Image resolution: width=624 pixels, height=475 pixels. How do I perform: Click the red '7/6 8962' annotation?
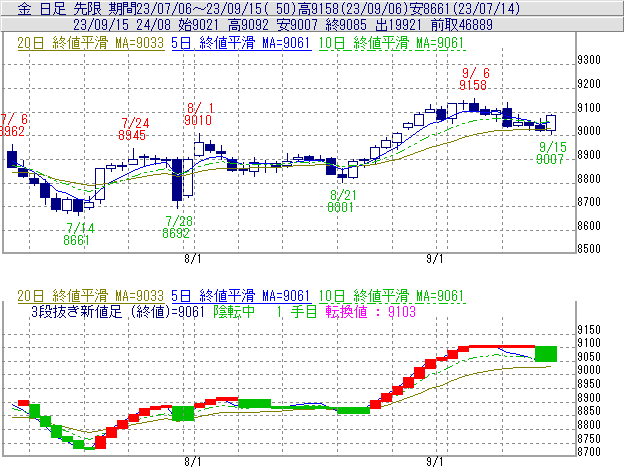13,125
